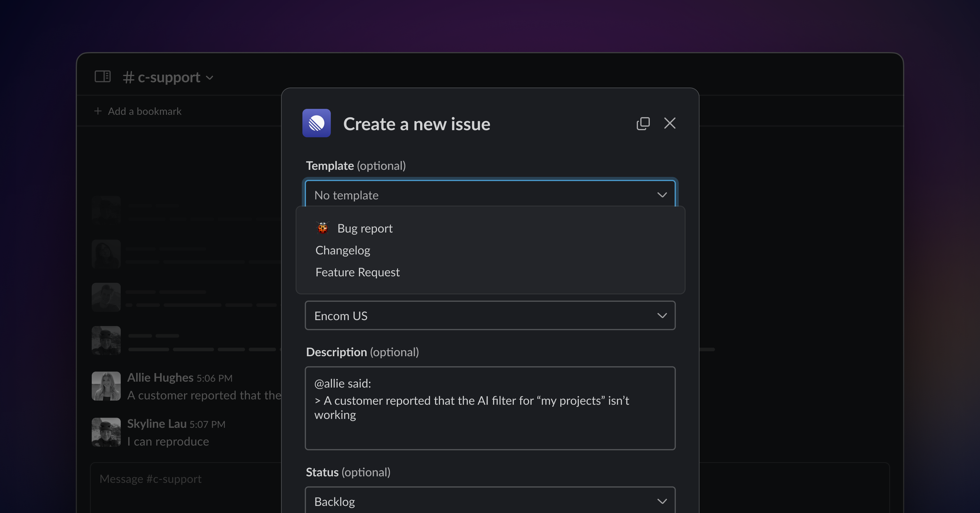Click the ladybug emoji next to Bug report
Viewport: 980px width, 513px height.
323,228
